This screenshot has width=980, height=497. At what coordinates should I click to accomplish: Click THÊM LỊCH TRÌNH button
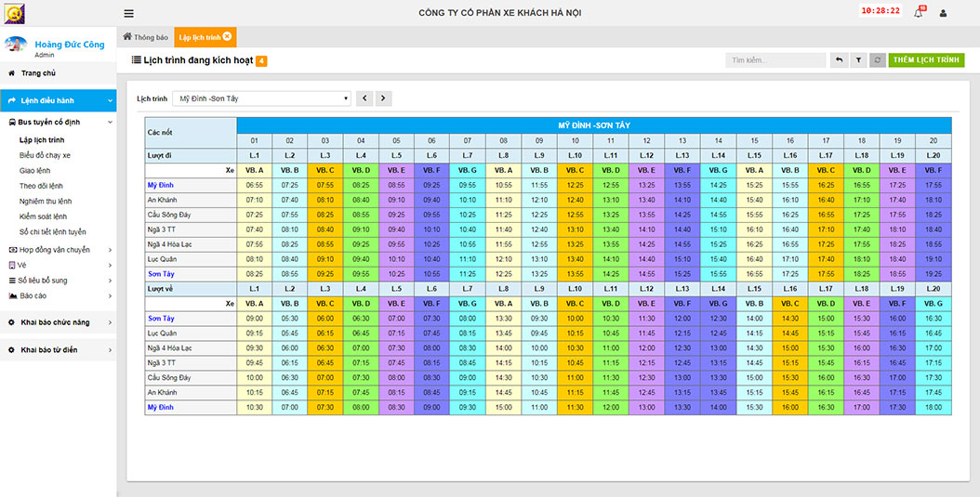tap(926, 60)
